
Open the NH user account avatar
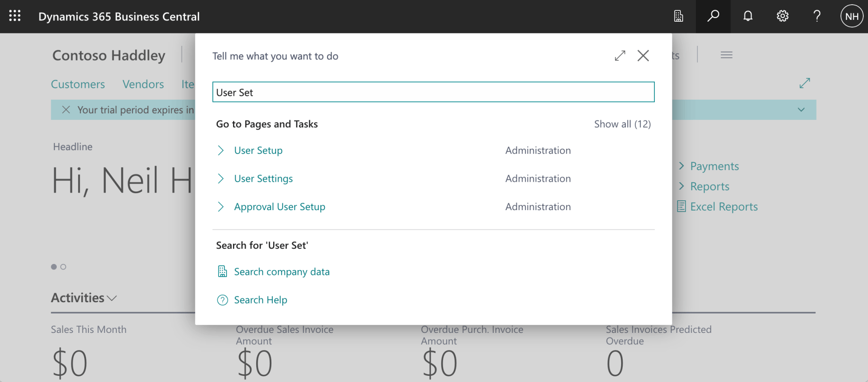pyautogui.click(x=851, y=17)
